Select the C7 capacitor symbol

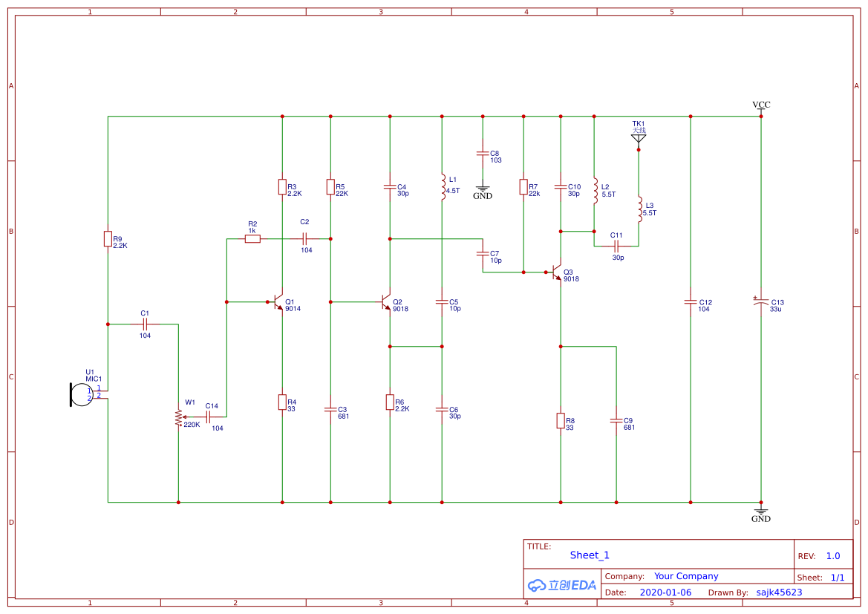click(483, 254)
